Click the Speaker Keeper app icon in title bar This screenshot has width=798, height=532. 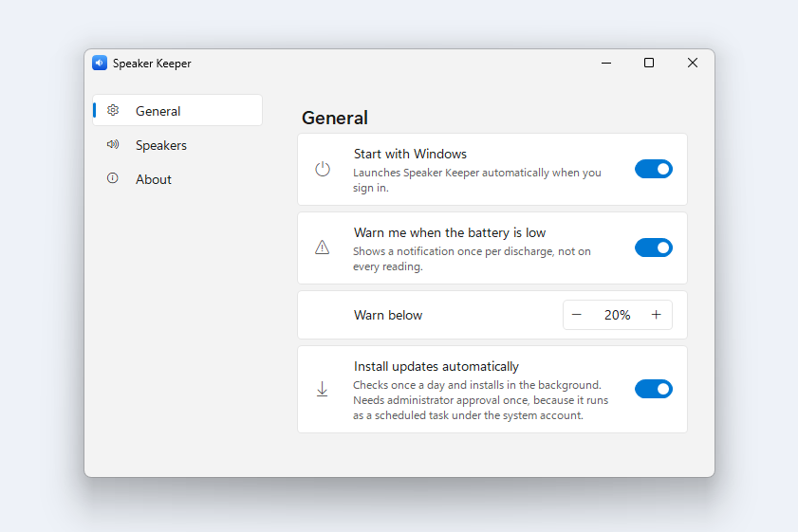pos(100,63)
